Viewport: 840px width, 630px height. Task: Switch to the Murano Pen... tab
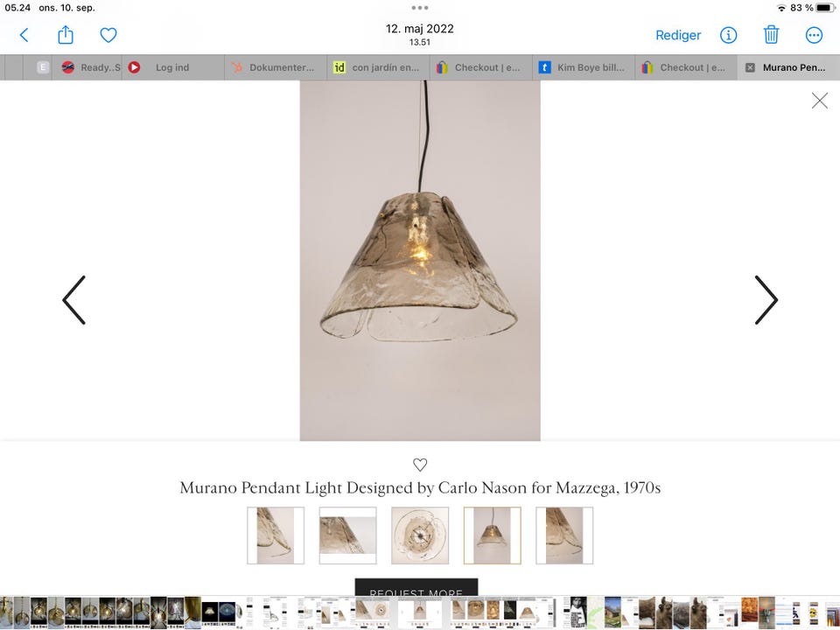coord(788,67)
